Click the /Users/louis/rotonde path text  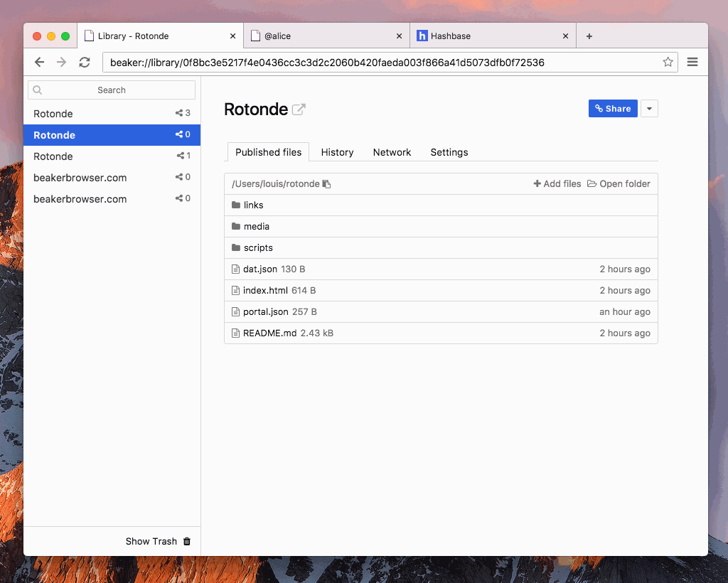[276, 184]
